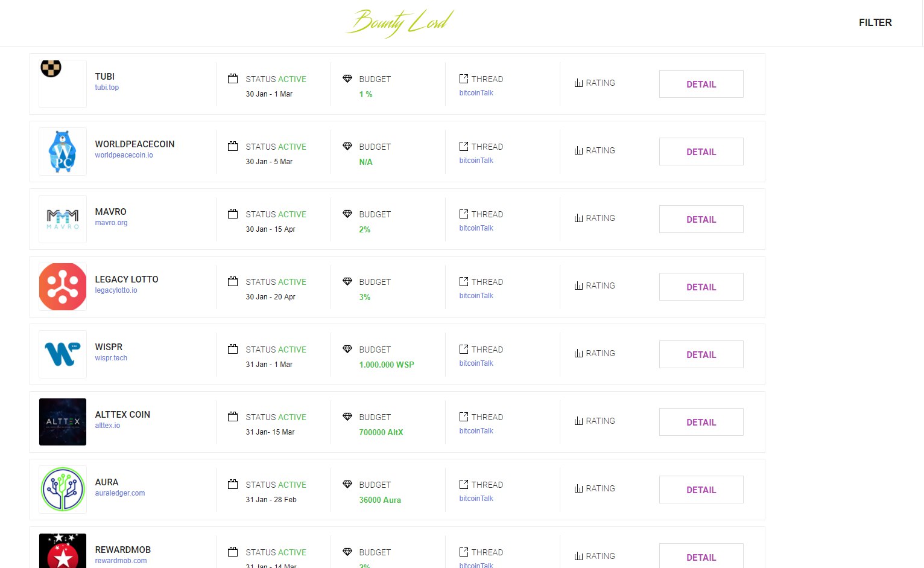Open DETAIL for ALTTEX COIN
Image resolution: width=924 pixels, height=568 pixels.
[701, 422]
